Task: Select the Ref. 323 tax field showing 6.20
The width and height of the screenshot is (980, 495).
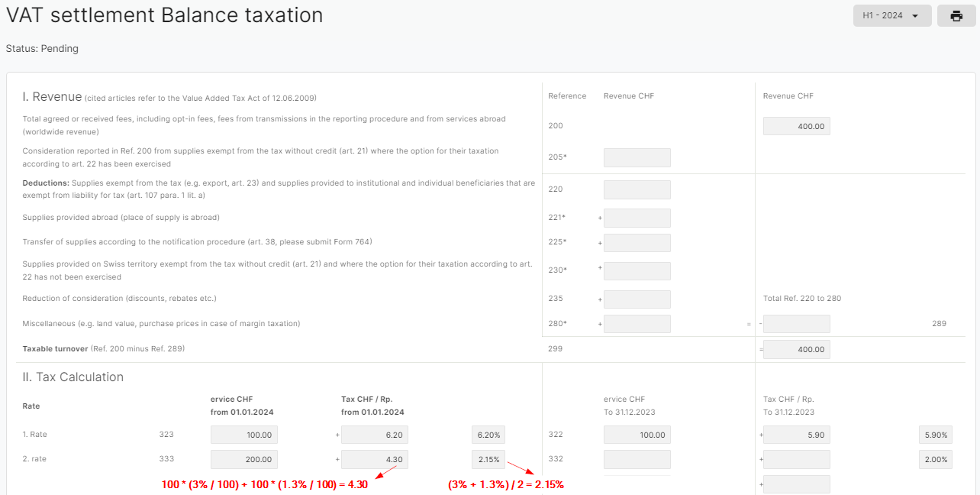Action: coord(374,435)
